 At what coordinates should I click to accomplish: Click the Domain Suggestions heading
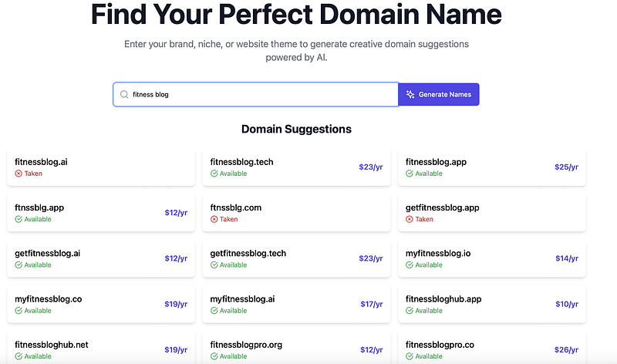coord(296,129)
